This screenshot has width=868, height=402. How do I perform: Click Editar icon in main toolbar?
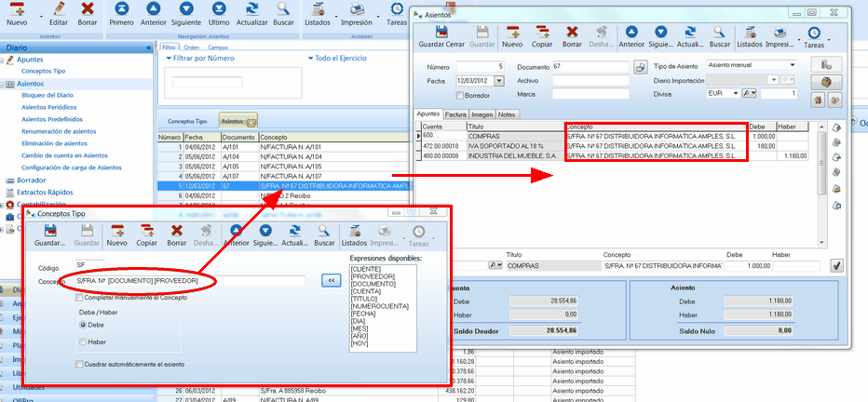click(x=58, y=13)
